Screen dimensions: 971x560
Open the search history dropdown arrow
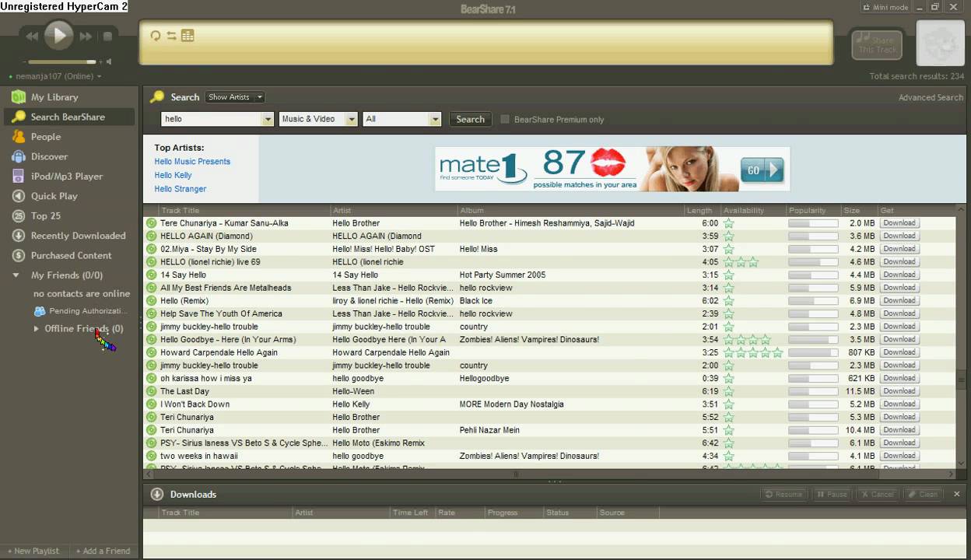click(x=268, y=119)
